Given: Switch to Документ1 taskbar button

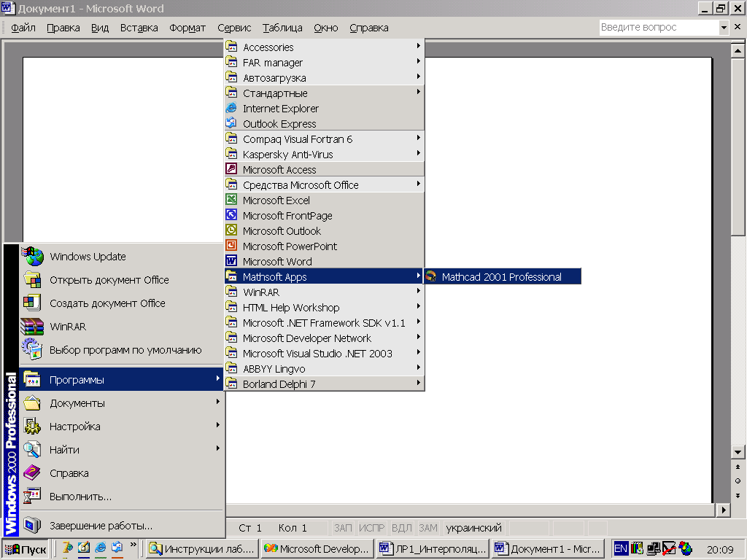Looking at the screenshot, I should (548, 549).
